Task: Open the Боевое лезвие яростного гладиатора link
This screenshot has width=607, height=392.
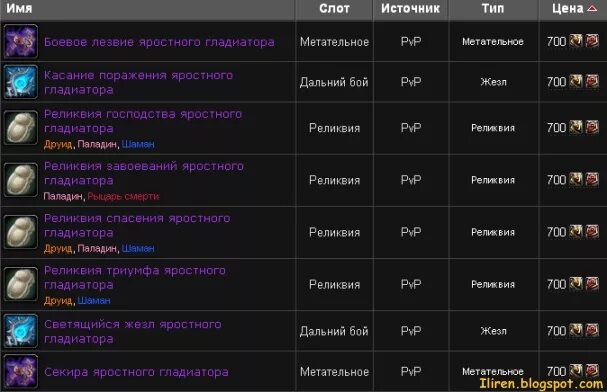Action: point(159,42)
